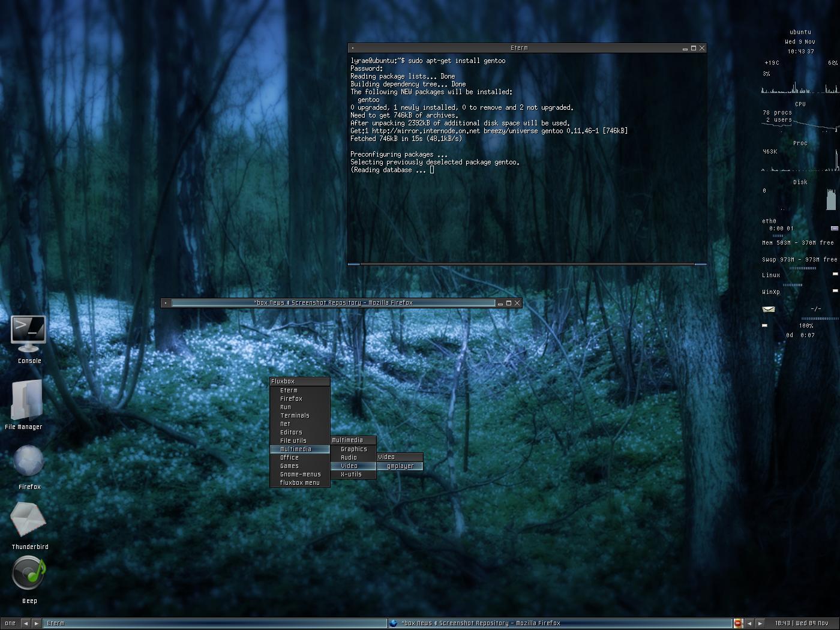Click the mail envelope icon in GKrellM
The width and height of the screenshot is (840, 630).
coord(769,310)
